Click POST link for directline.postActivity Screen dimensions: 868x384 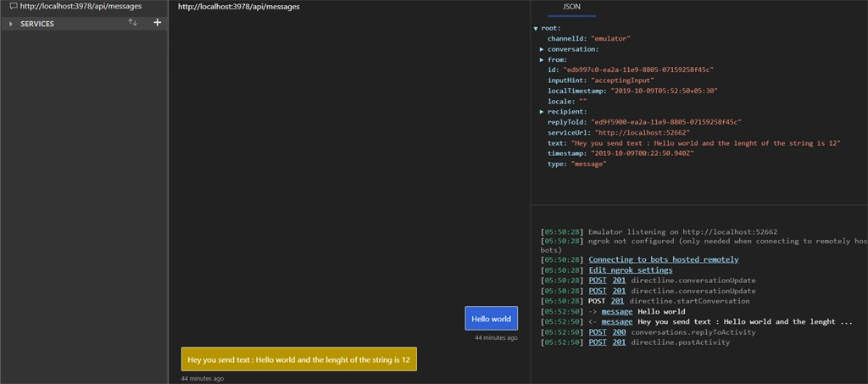click(598, 342)
